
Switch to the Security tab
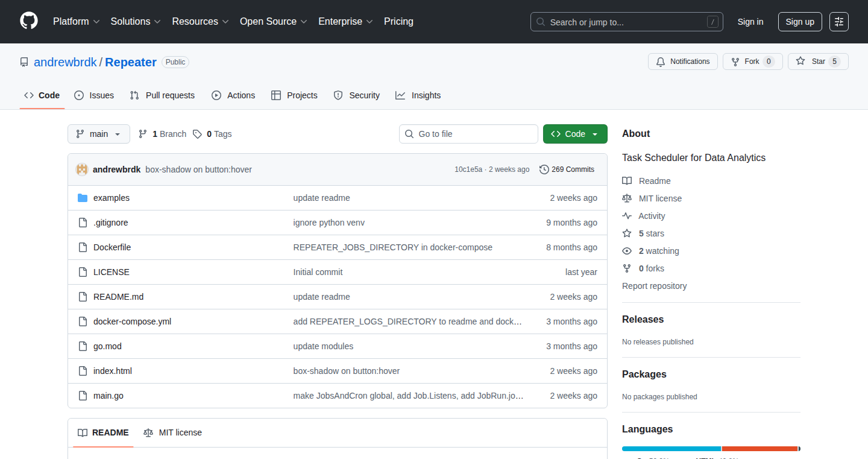click(x=357, y=95)
